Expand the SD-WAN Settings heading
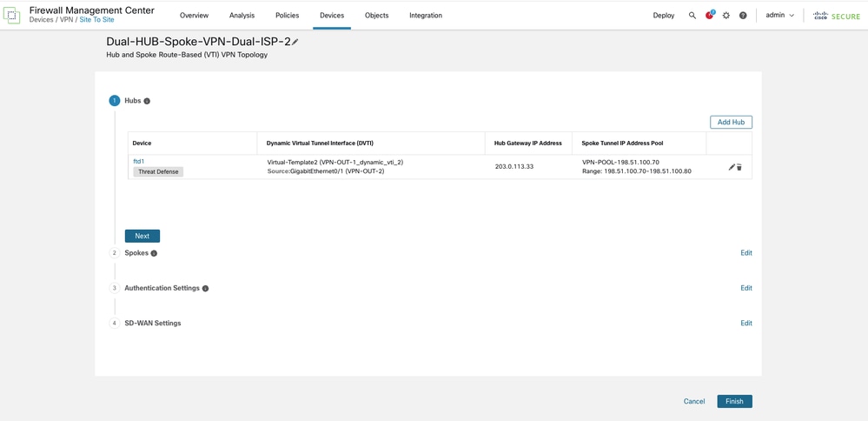The image size is (868, 421). click(153, 323)
